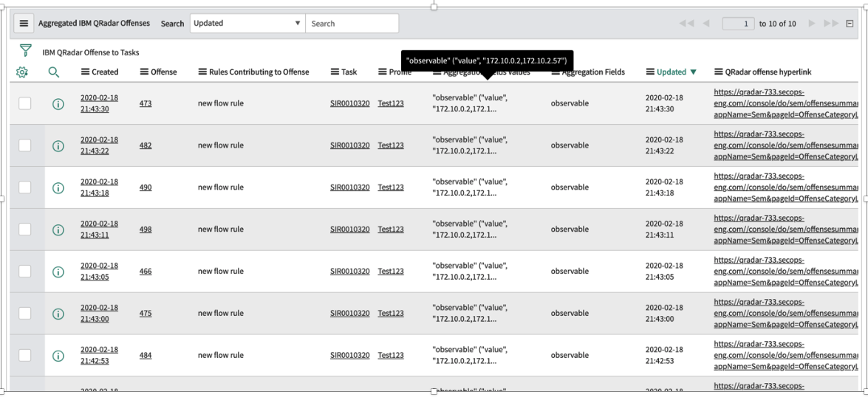Open the Updated search field dropdown

pyautogui.click(x=247, y=23)
